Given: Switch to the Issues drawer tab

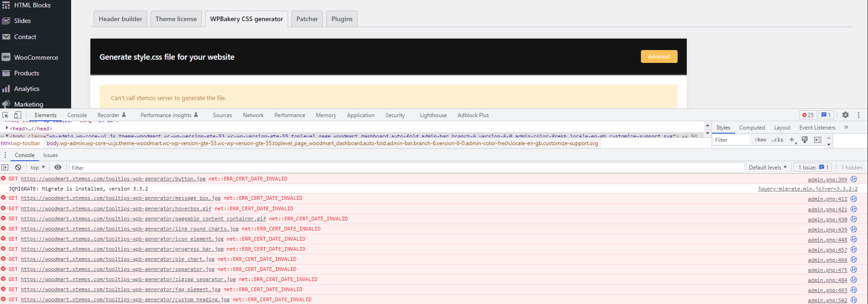Looking at the screenshot, I should click(50, 155).
